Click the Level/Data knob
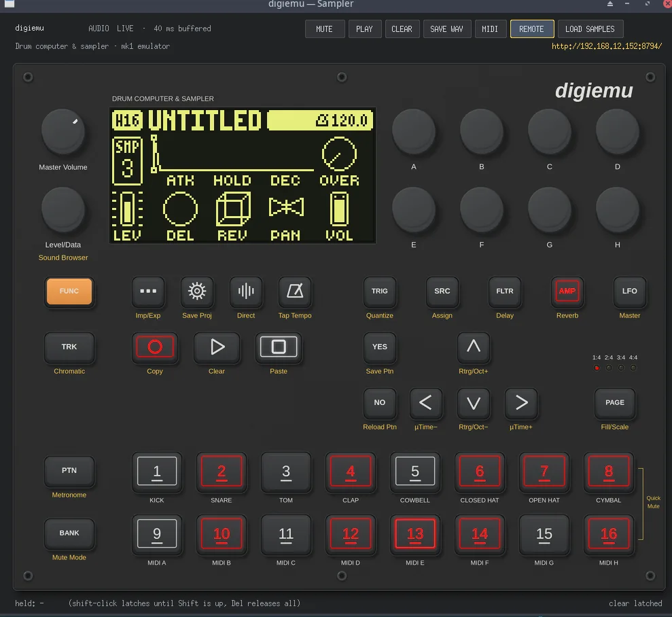The height and width of the screenshot is (617, 672). click(63, 209)
